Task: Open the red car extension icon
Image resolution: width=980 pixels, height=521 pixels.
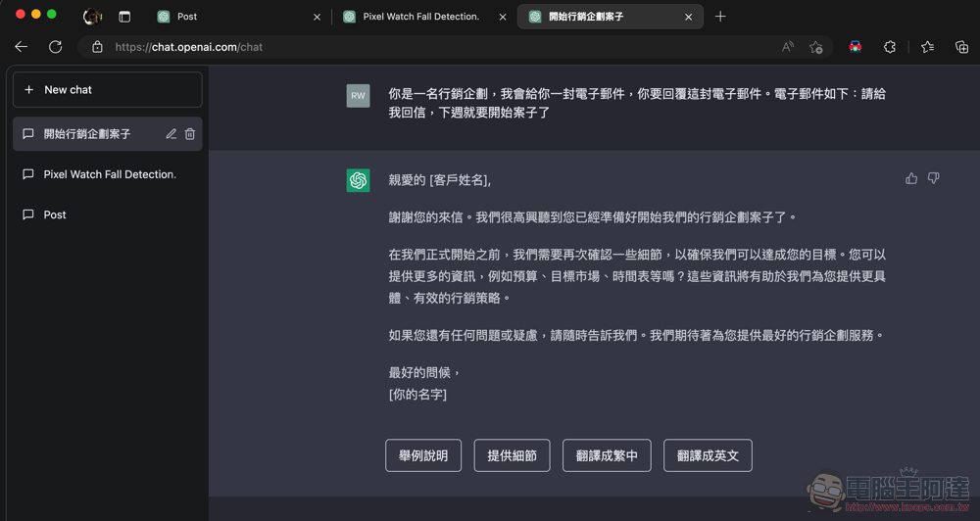Action: [x=855, y=46]
